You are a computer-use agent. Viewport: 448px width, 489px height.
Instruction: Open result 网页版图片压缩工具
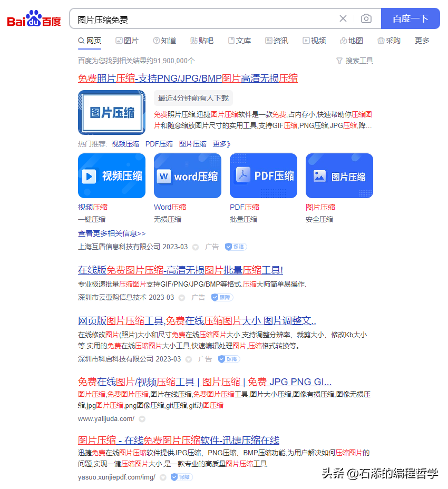point(197,320)
